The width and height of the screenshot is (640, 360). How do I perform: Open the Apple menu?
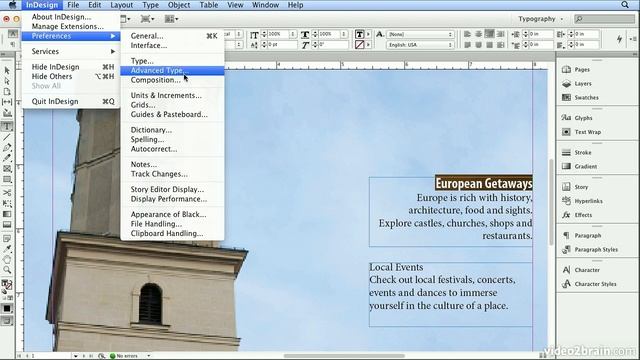click(12, 5)
